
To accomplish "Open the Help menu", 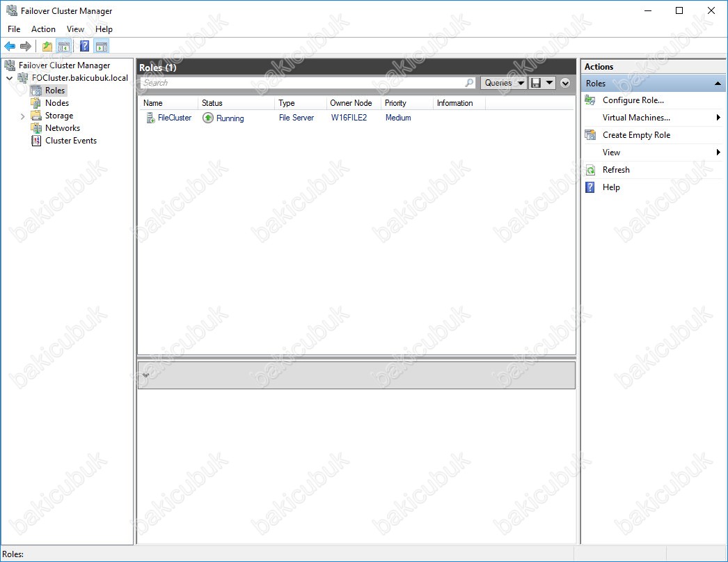I will click(x=104, y=29).
